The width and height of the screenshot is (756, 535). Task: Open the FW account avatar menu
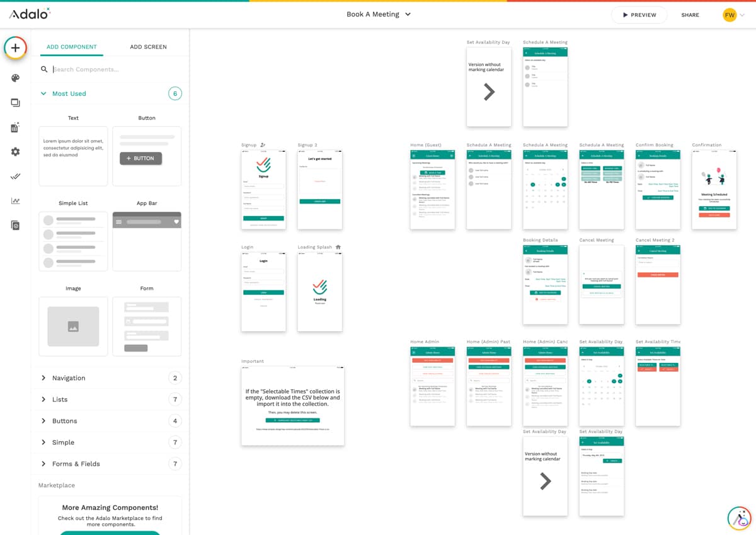tap(730, 14)
